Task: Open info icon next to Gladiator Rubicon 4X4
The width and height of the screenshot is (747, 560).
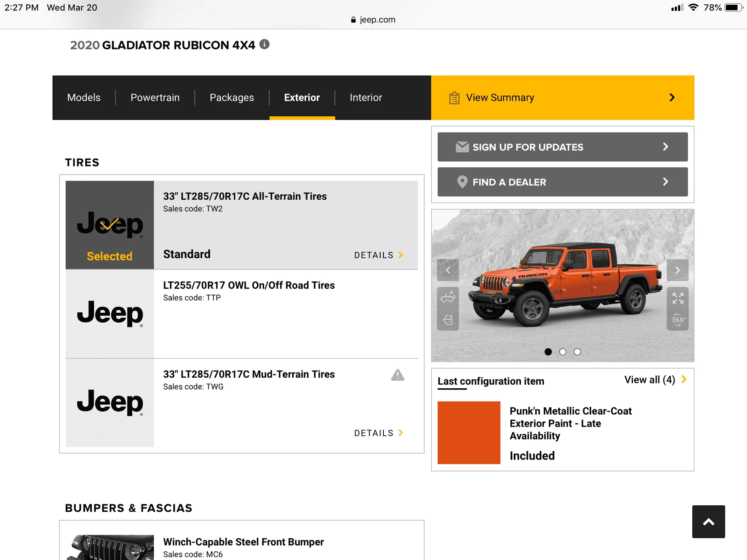Action: [265, 44]
